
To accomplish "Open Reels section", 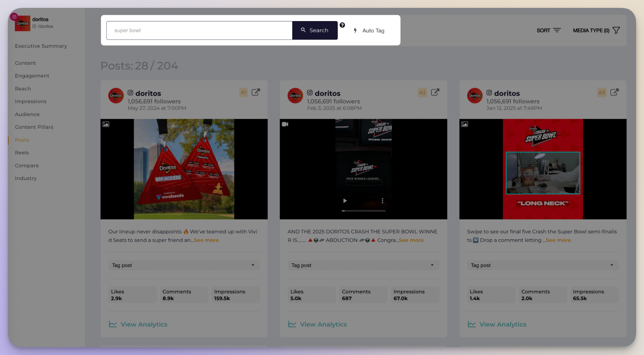I will (22, 153).
